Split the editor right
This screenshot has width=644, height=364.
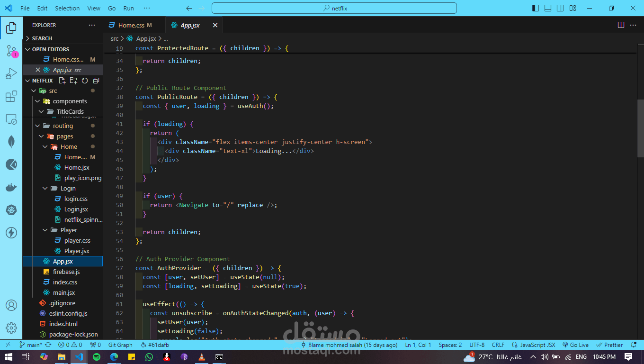(x=621, y=25)
